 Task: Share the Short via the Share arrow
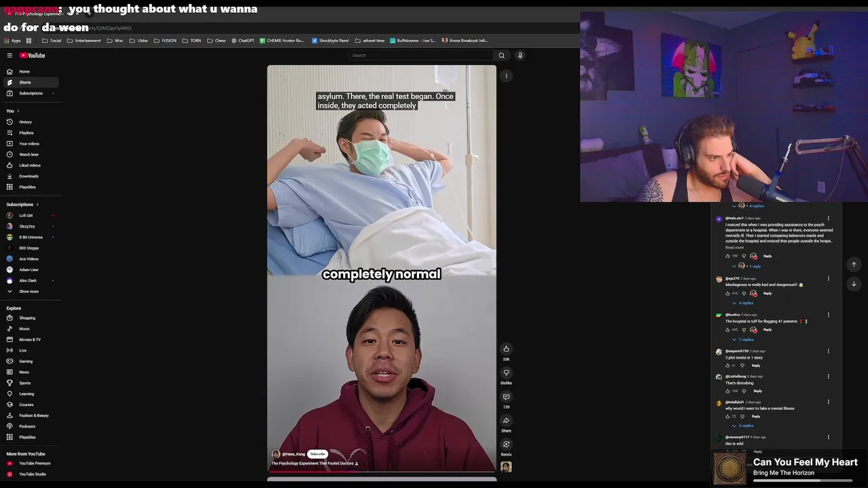coord(506,420)
